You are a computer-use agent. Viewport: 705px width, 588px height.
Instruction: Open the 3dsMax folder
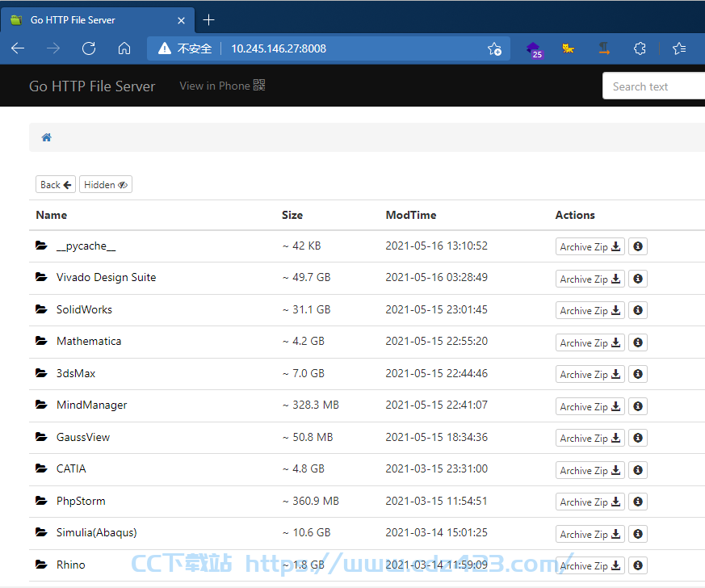click(76, 374)
